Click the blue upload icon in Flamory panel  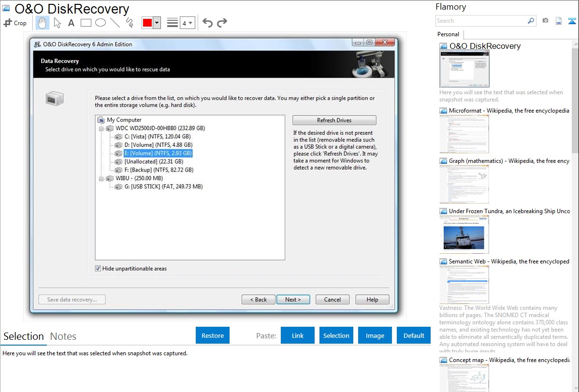click(572, 21)
